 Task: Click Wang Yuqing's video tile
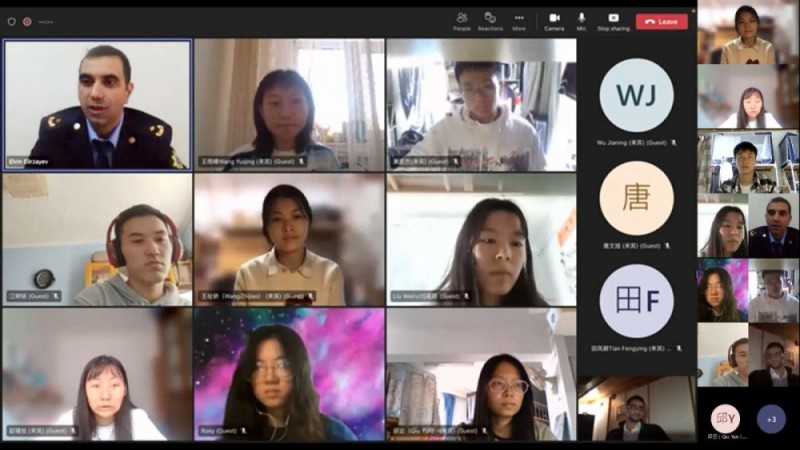(289, 104)
